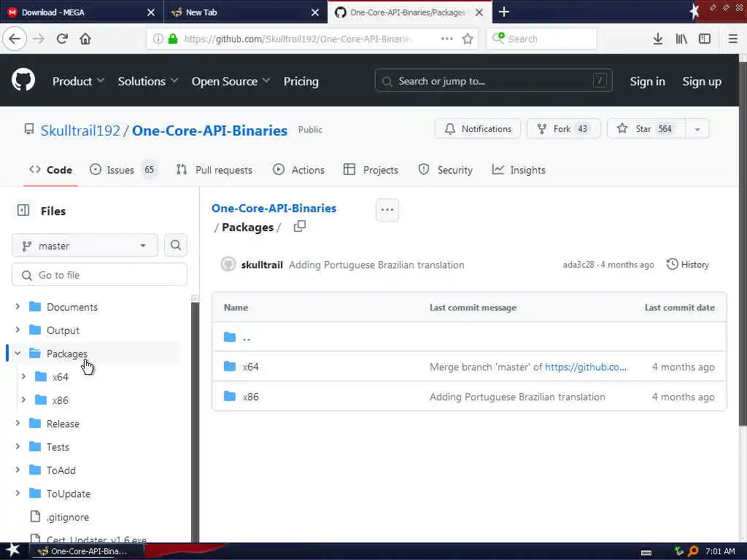Viewport: 747px width, 560px height.
Task: Open the Insights tab
Action: (x=519, y=170)
